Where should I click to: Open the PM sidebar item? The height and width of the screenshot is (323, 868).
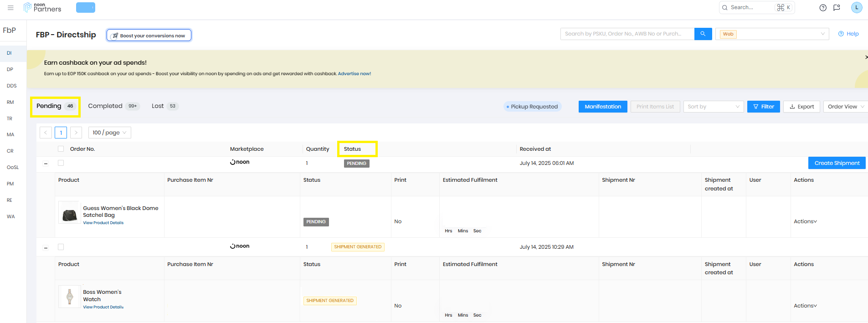[x=10, y=184]
